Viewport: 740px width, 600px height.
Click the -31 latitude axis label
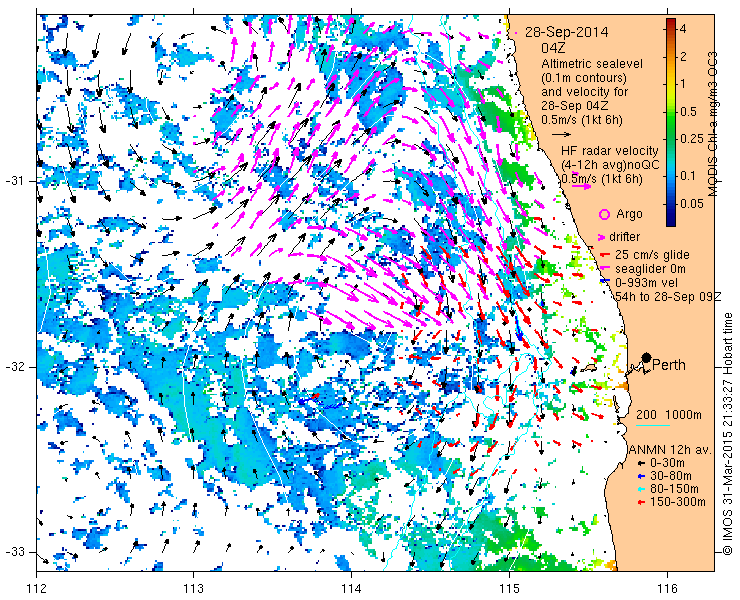(15, 181)
